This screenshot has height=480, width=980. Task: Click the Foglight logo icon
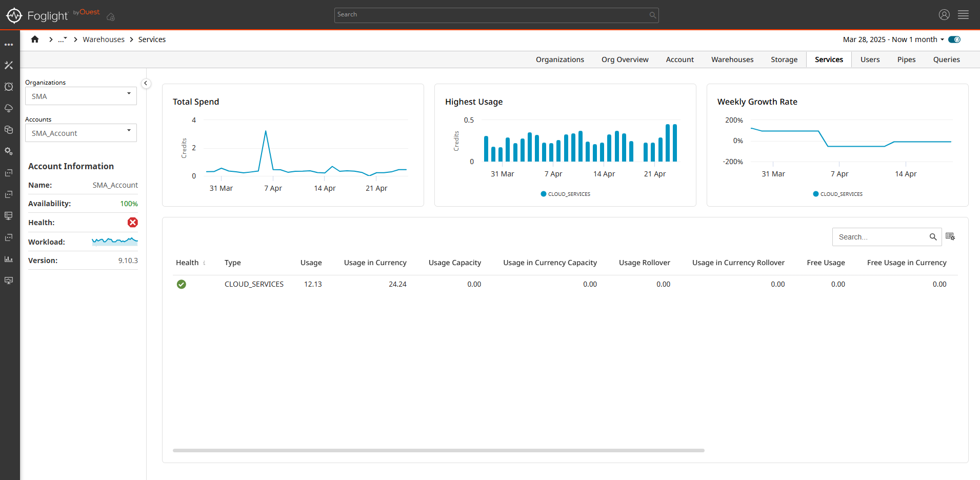pos(14,15)
